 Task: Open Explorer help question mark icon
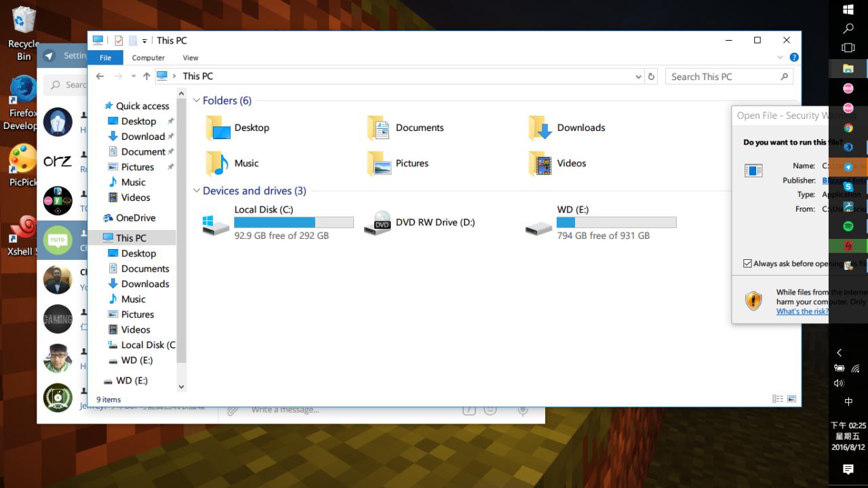click(794, 58)
